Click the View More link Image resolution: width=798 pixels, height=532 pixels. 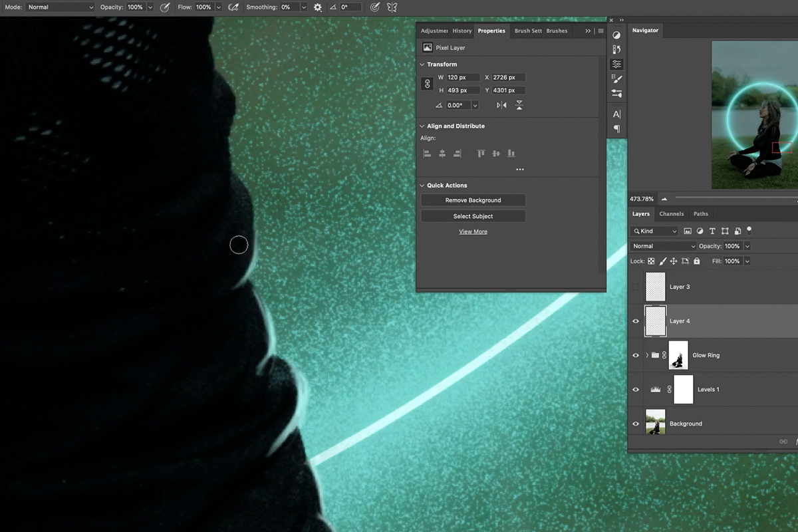point(473,231)
